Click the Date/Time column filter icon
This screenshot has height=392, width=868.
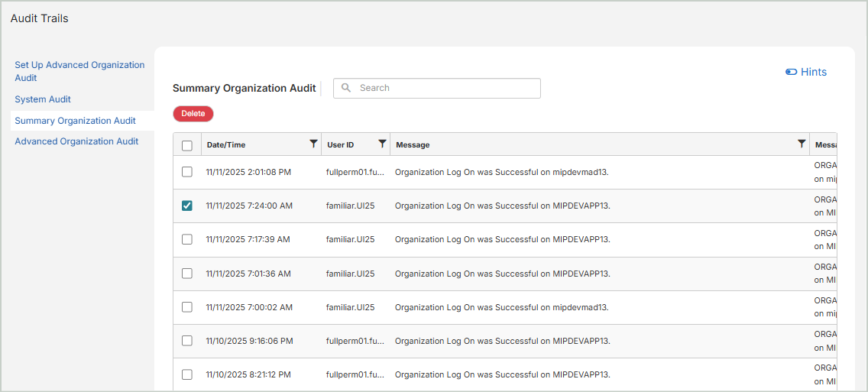tap(313, 144)
